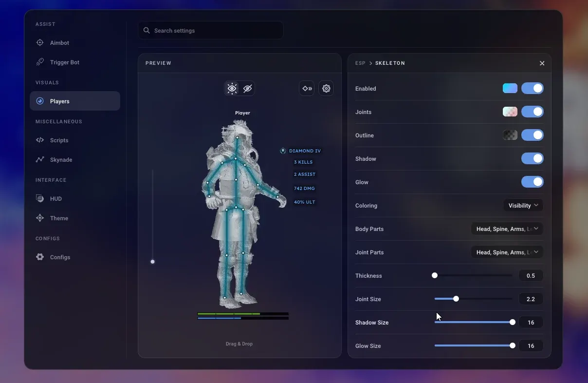This screenshot has height=383, width=588.
Task: Select the Players menu item
Action: click(x=75, y=101)
